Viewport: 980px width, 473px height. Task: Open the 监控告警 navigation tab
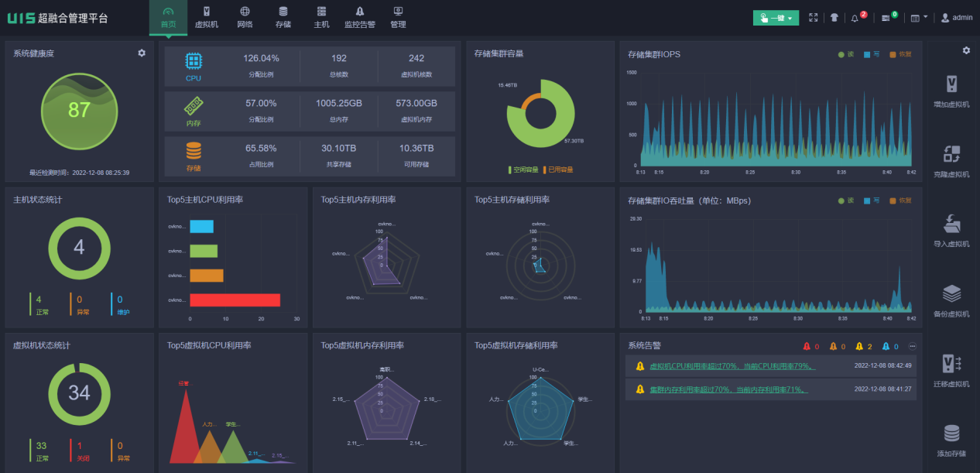pyautogui.click(x=359, y=17)
